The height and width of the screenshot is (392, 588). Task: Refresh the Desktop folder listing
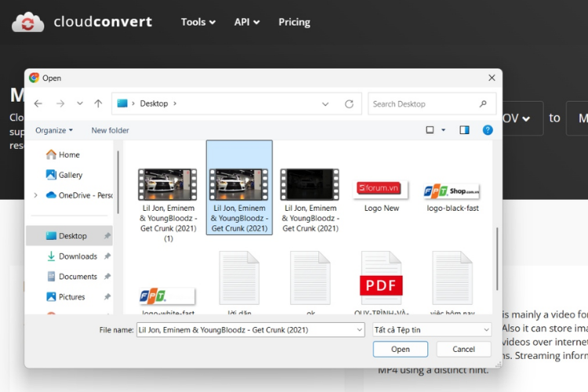click(349, 104)
